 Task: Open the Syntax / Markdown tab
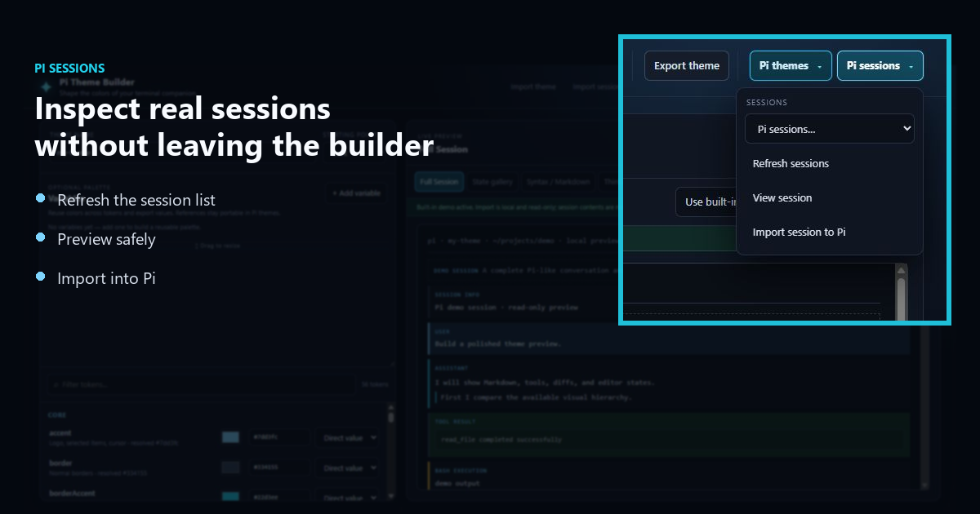tap(557, 182)
